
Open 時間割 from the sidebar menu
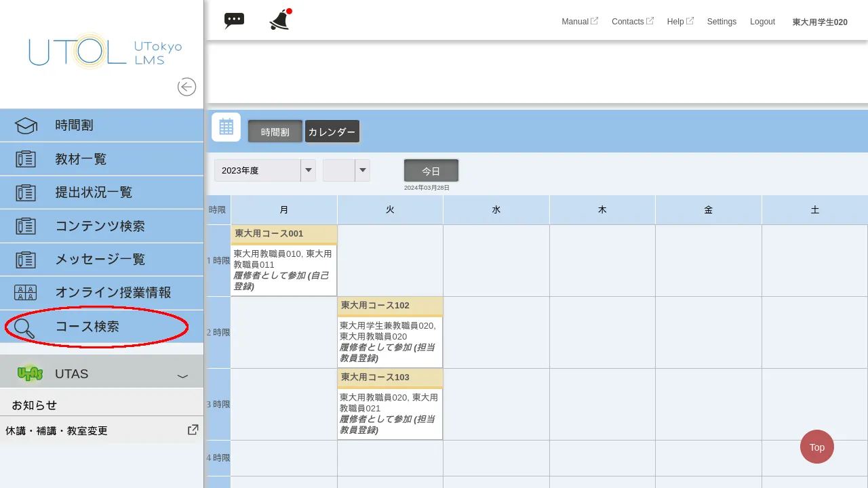75,125
